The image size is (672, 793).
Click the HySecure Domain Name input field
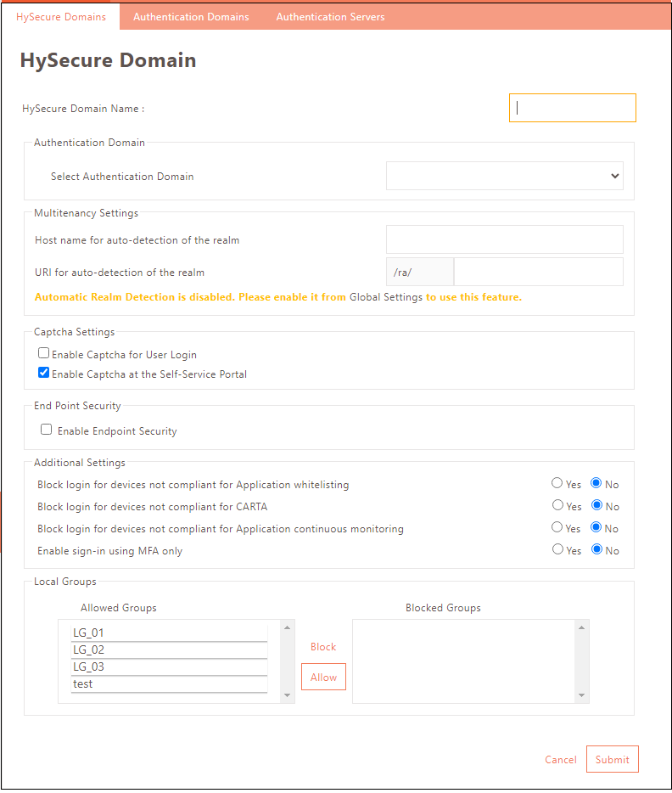(572, 107)
